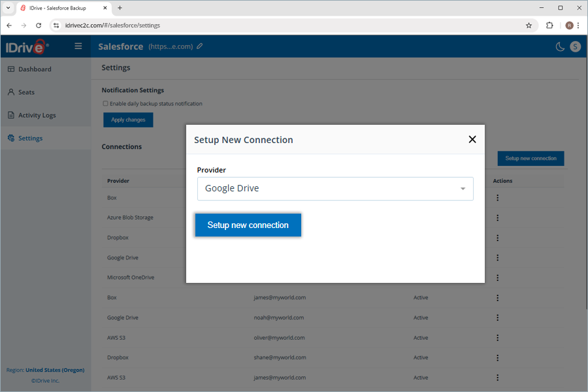Click the blue Setup new connection dialog button

(x=248, y=225)
